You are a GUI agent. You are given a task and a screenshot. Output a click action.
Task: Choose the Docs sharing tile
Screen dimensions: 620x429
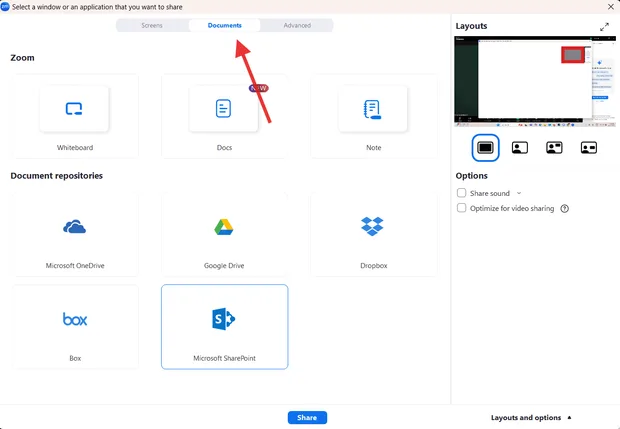224,116
